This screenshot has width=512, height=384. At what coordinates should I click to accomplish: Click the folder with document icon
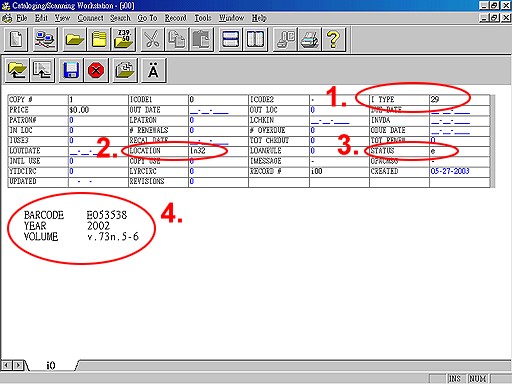point(125,70)
